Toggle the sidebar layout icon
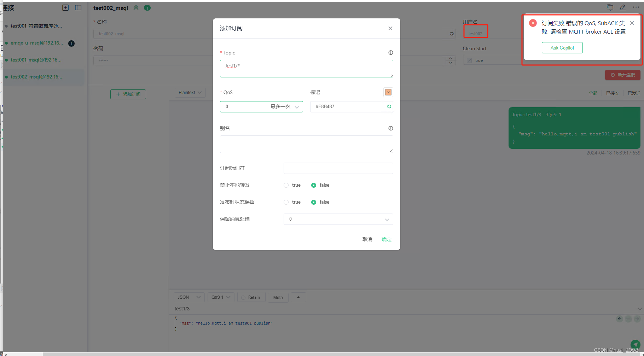This screenshot has width=644, height=356. tap(78, 7)
